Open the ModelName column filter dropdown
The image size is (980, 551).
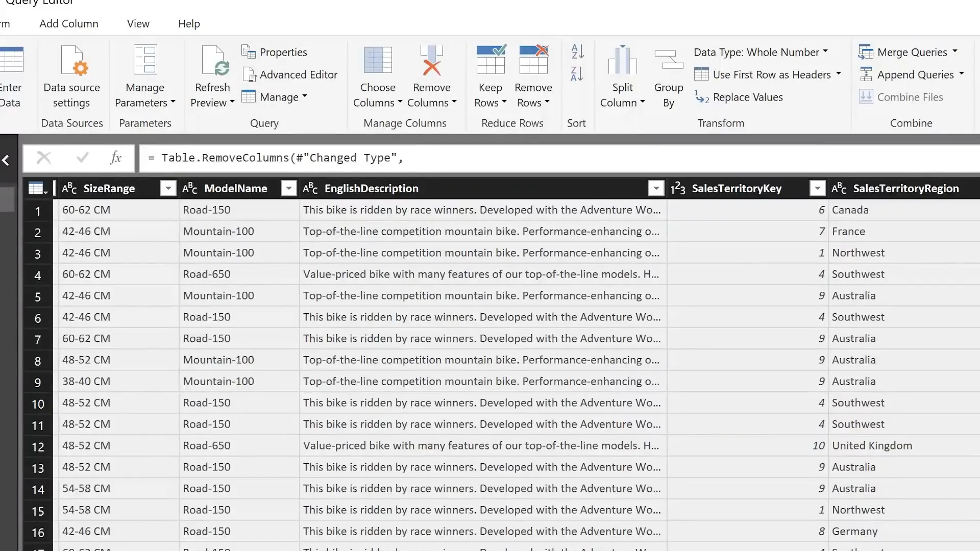[289, 188]
